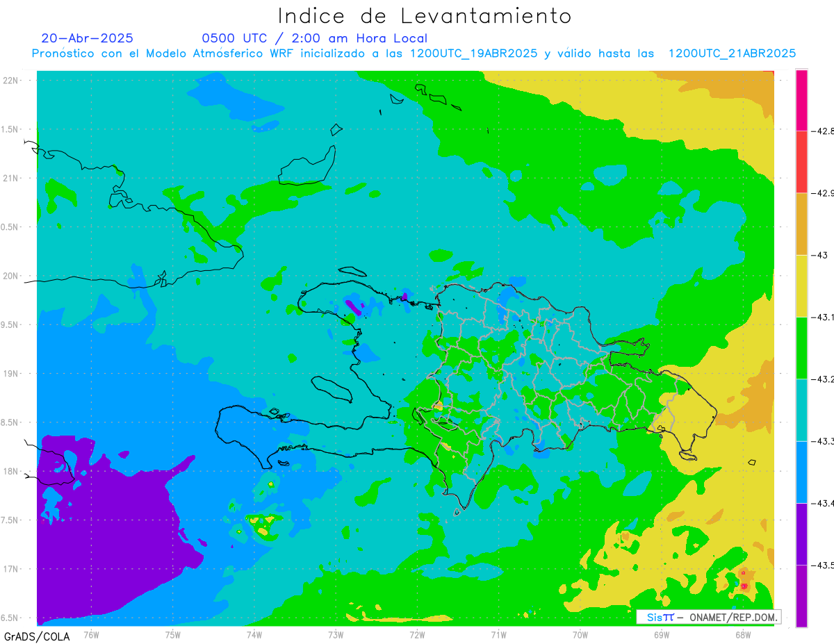Click the 72W longitude label
Image resolution: width=834 pixels, height=644 pixels.
416,634
